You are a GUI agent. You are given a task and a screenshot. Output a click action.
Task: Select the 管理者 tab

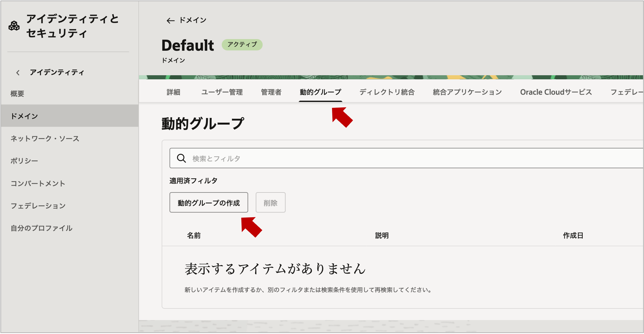coord(271,92)
